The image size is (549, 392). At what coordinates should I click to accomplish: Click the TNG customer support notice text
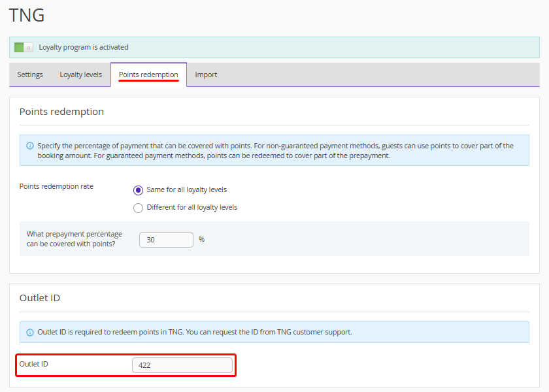click(x=195, y=332)
